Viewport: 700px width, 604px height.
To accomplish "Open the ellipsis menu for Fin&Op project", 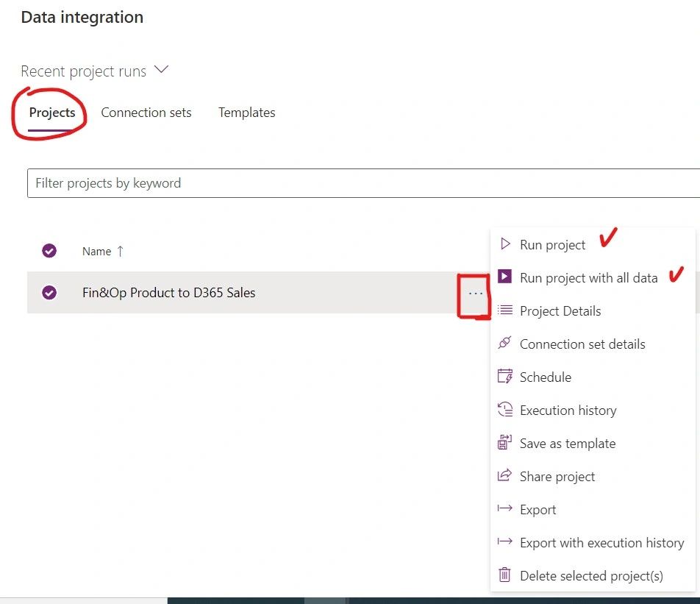I will point(476,294).
